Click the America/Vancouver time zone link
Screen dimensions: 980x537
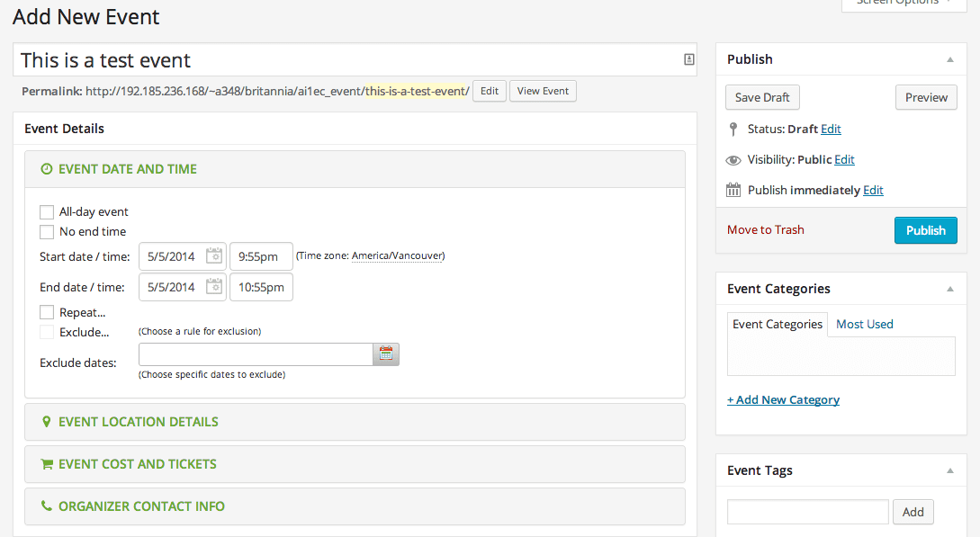tap(398, 255)
